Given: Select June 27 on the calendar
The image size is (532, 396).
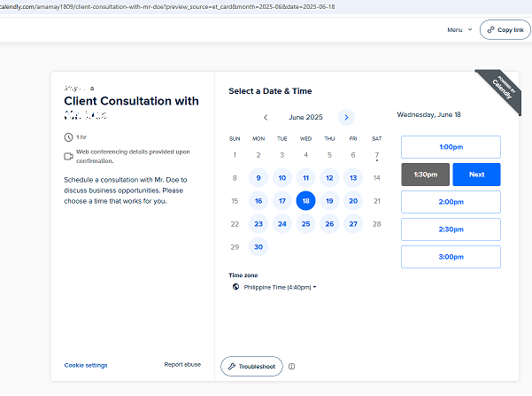Looking at the screenshot, I should click(353, 224).
